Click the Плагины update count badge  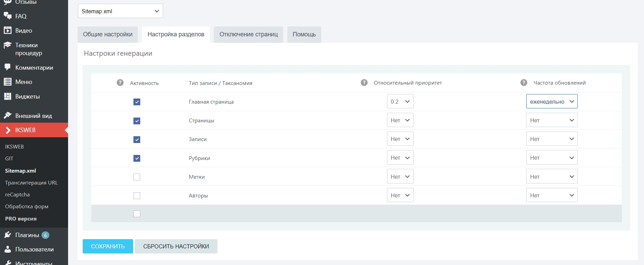click(x=45, y=235)
